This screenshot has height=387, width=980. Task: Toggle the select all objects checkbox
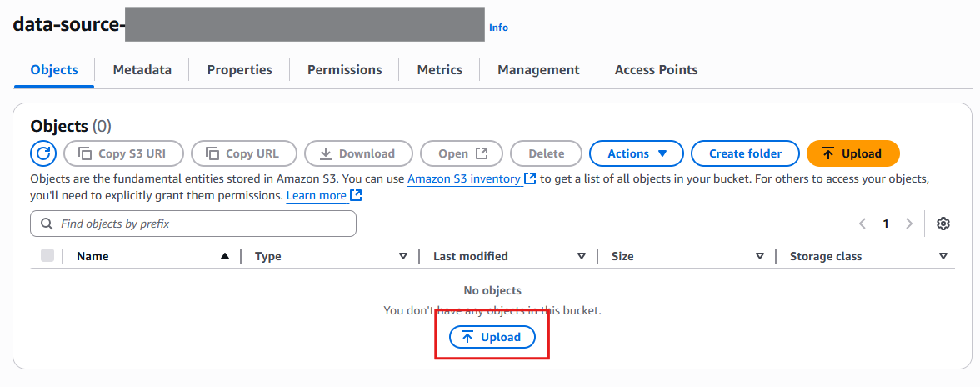[x=47, y=256]
